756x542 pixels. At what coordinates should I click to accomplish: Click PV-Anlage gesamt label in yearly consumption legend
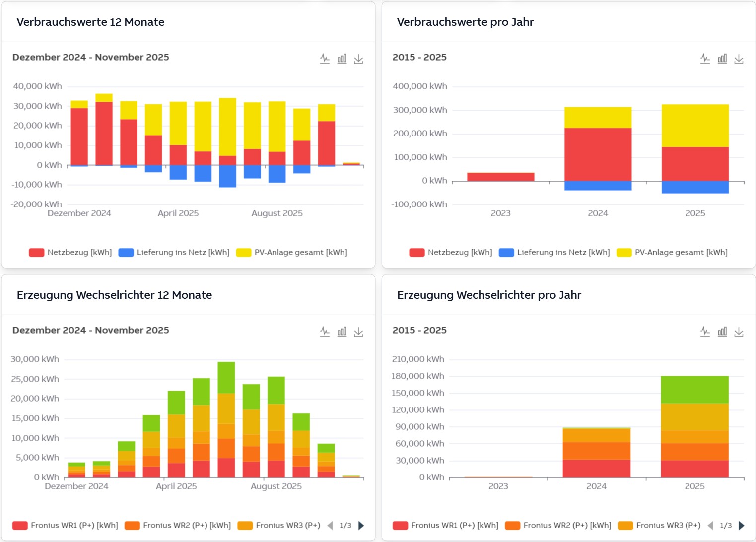[x=681, y=252]
